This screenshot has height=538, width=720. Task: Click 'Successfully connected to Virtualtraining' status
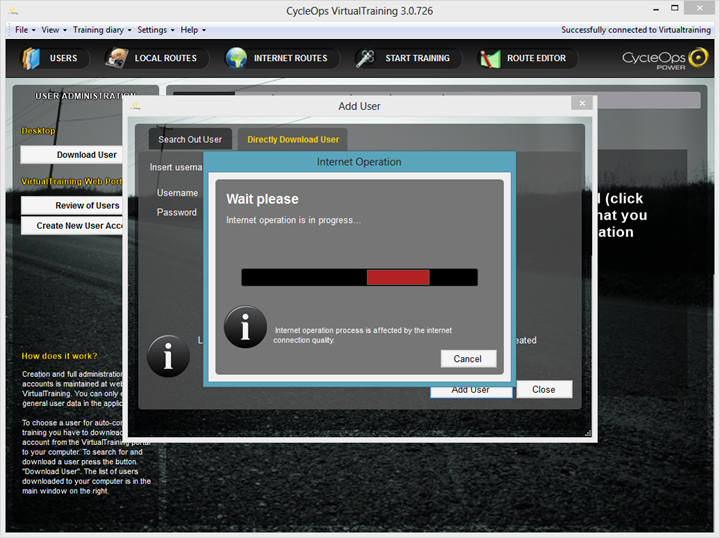point(636,30)
